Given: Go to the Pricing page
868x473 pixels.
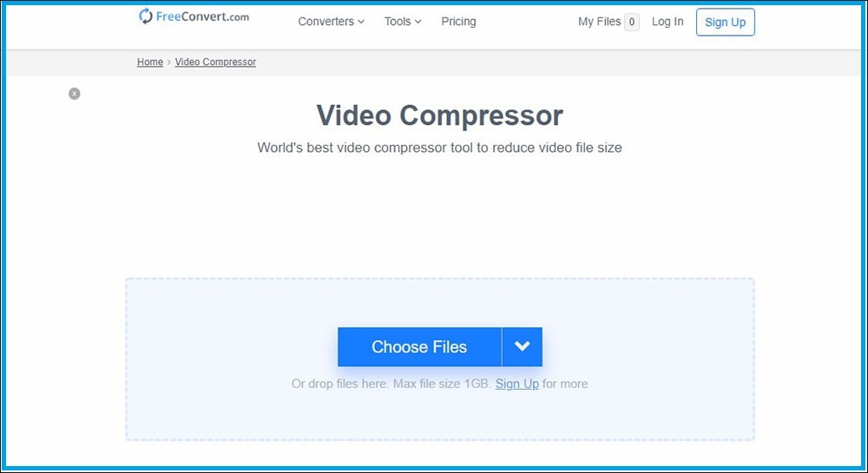Looking at the screenshot, I should point(458,22).
